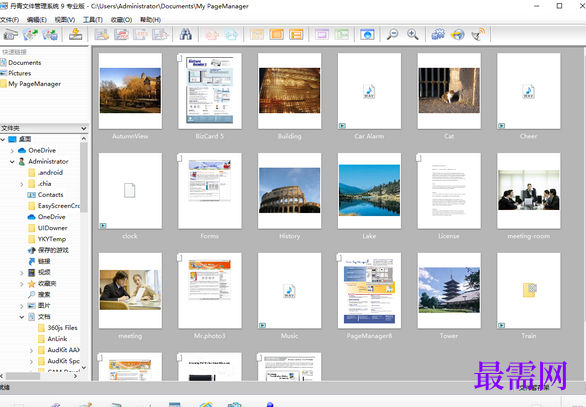
Task: Click the scanner acquire toolbar icon
Action: 10,35
